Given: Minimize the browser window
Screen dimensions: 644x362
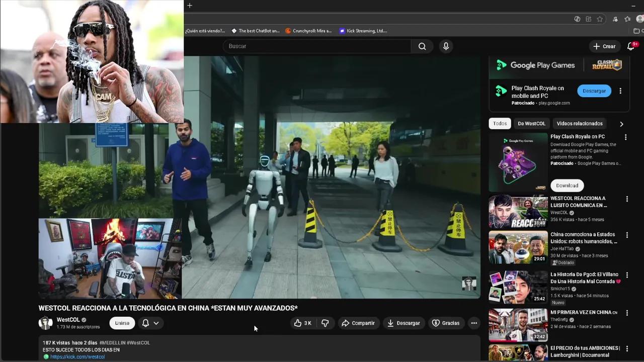Looking at the screenshot, I should (633, 6).
